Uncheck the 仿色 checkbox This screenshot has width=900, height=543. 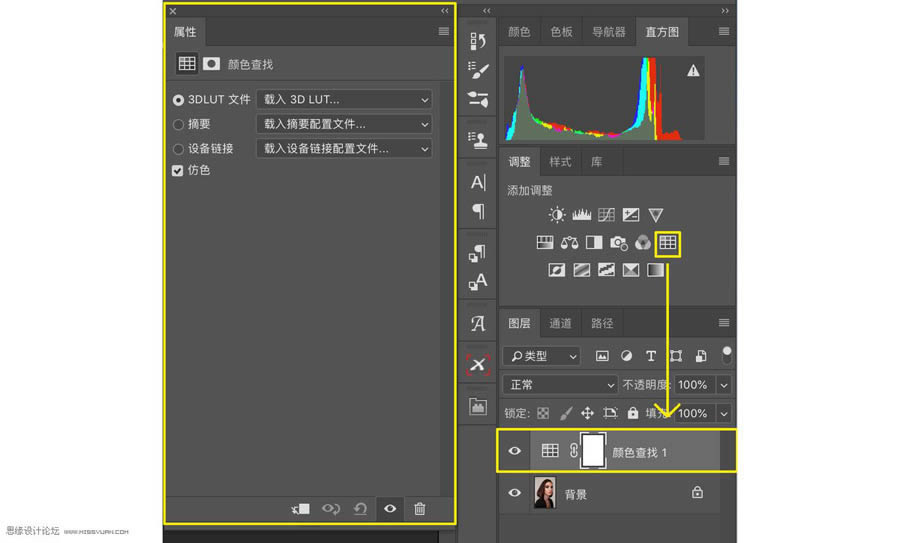(x=179, y=171)
